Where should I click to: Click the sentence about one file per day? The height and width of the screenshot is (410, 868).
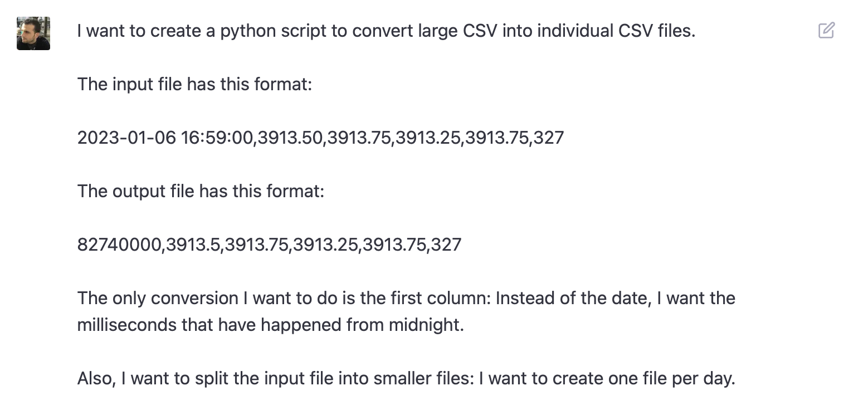tap(406, 378)
